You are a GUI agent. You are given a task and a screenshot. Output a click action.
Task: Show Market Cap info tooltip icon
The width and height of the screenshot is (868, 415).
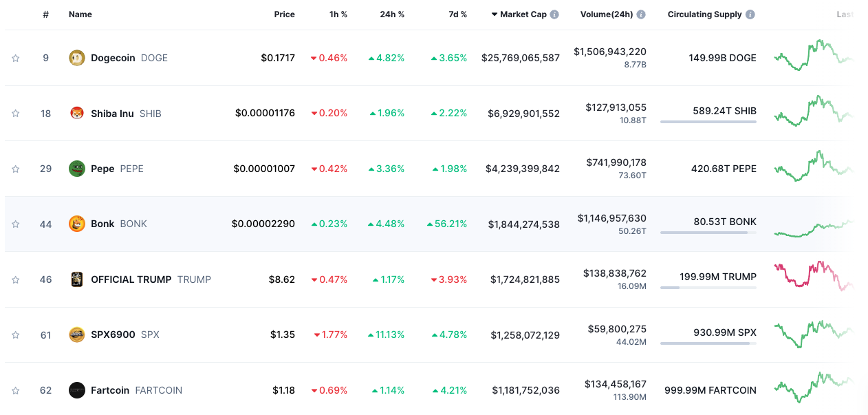tap(554, 14)
